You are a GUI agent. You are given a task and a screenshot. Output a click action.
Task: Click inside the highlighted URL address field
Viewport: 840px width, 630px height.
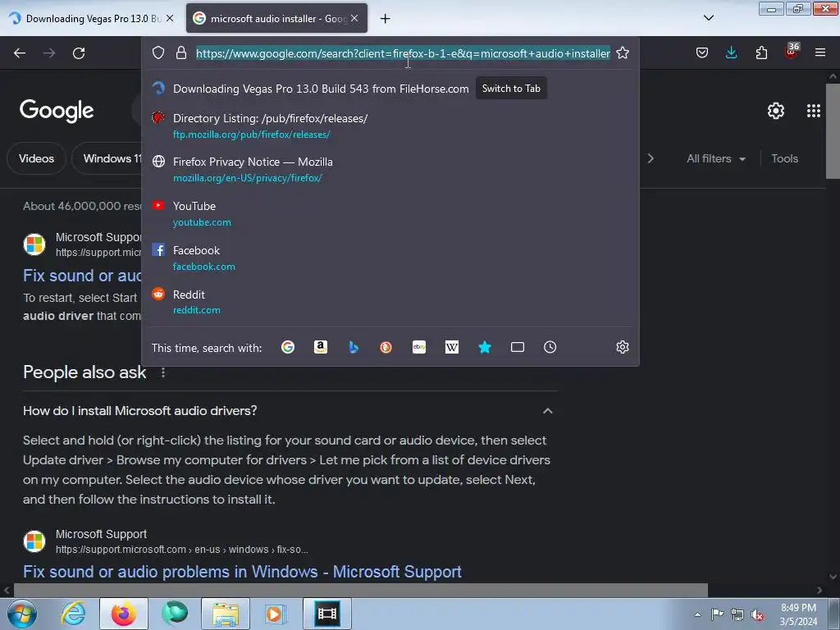click(403, 53)
